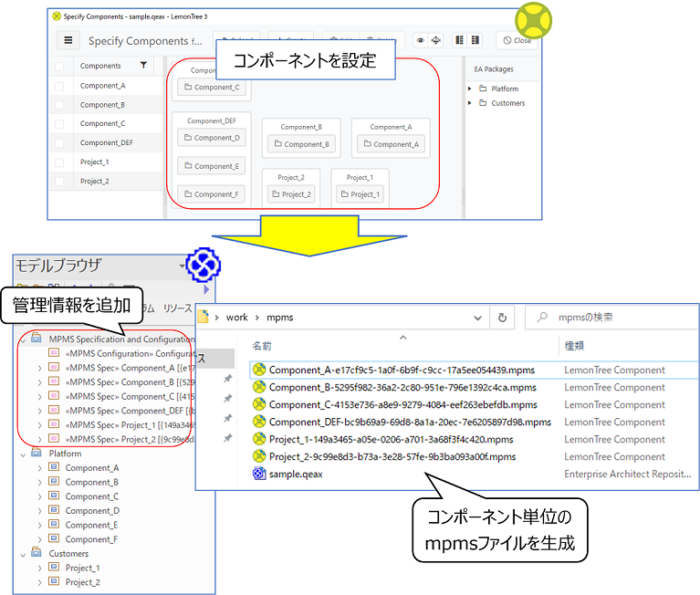Click work breadcrumb in Explorer address bar
The width and height of the screenshot is (700, 595).
pyautogui.click(x=236, y=318)
